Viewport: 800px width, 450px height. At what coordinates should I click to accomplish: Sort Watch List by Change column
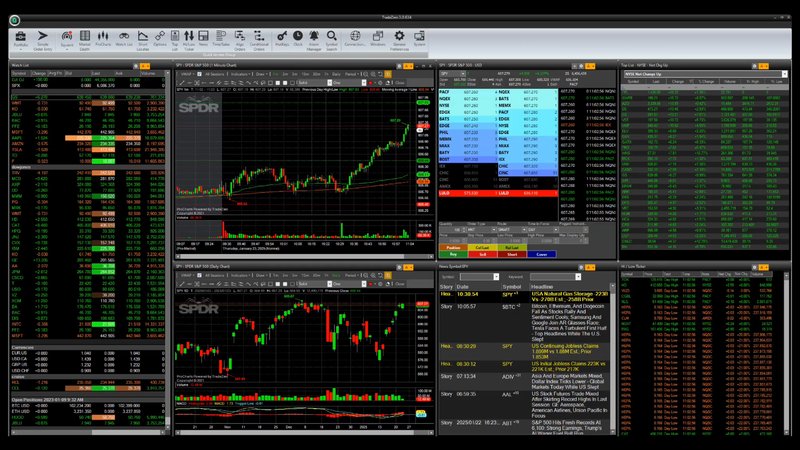39,73
